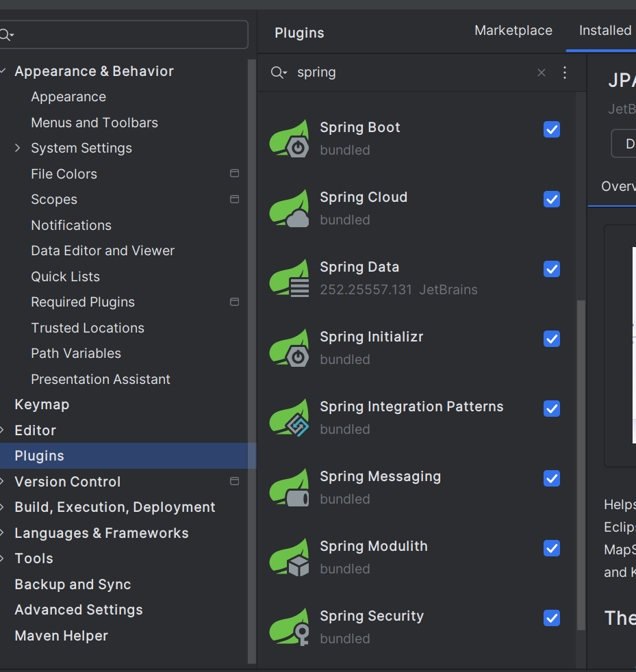Screen dimensions: 636x672
Task: Clear the plugin search with X icon
Action: (x=542, y=73)
